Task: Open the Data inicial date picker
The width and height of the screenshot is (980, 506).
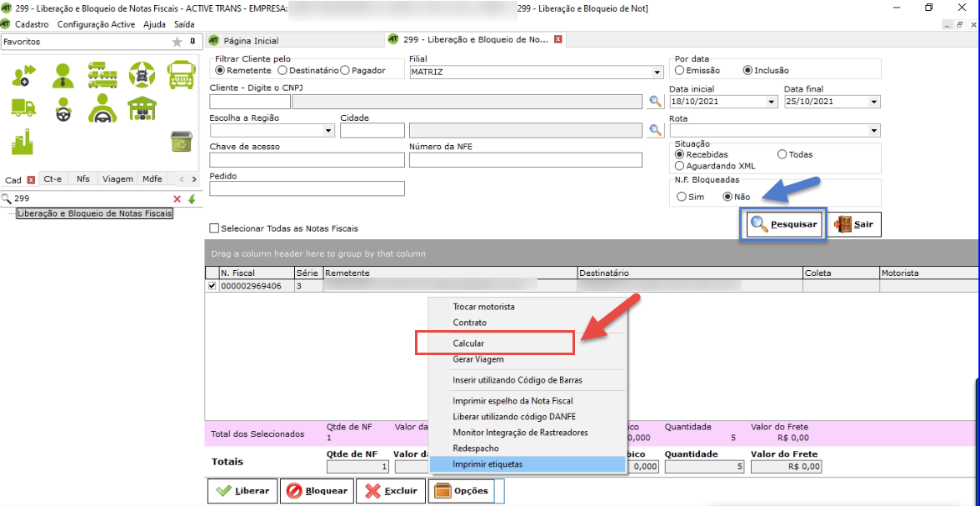Action: click(x=772, y=102)
